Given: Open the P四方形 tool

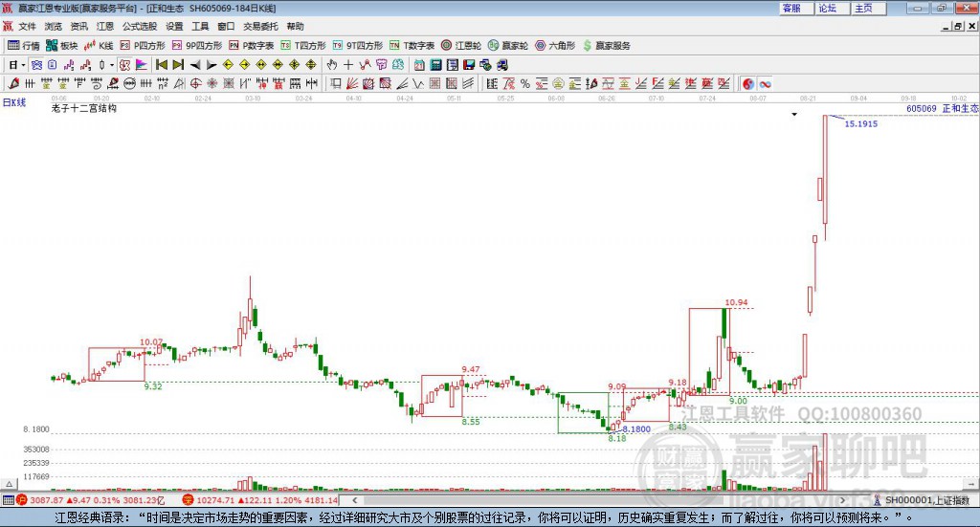Looking at the screenshot, I should pos(143,46).
